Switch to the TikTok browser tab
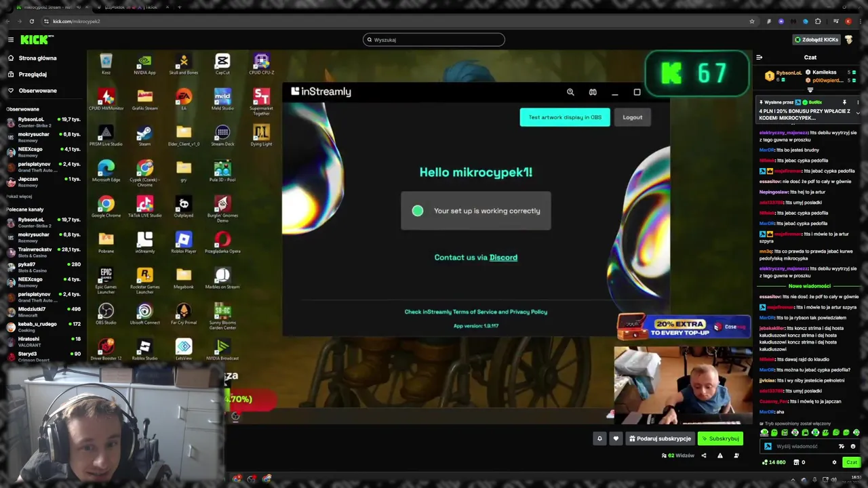The image size is (868, 488). pos(132,7)
